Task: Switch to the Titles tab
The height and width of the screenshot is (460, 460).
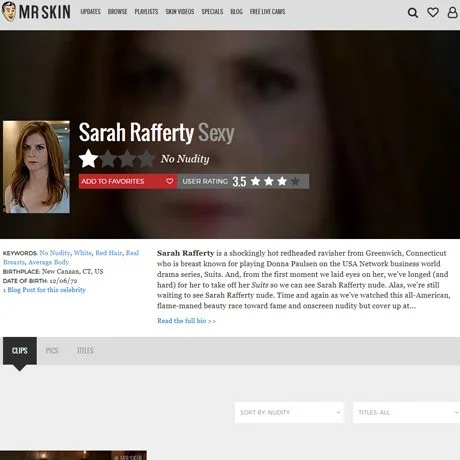Action: click(x=85, y=351)
